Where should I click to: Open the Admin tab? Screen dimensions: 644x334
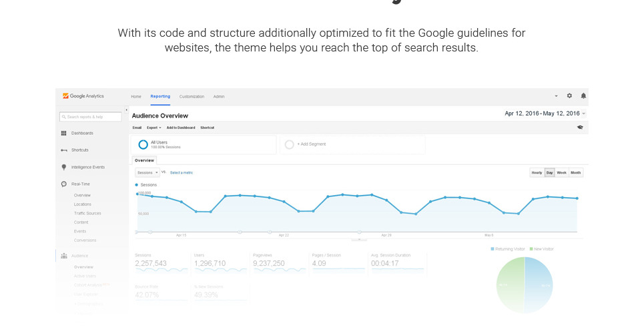(219, 97)
